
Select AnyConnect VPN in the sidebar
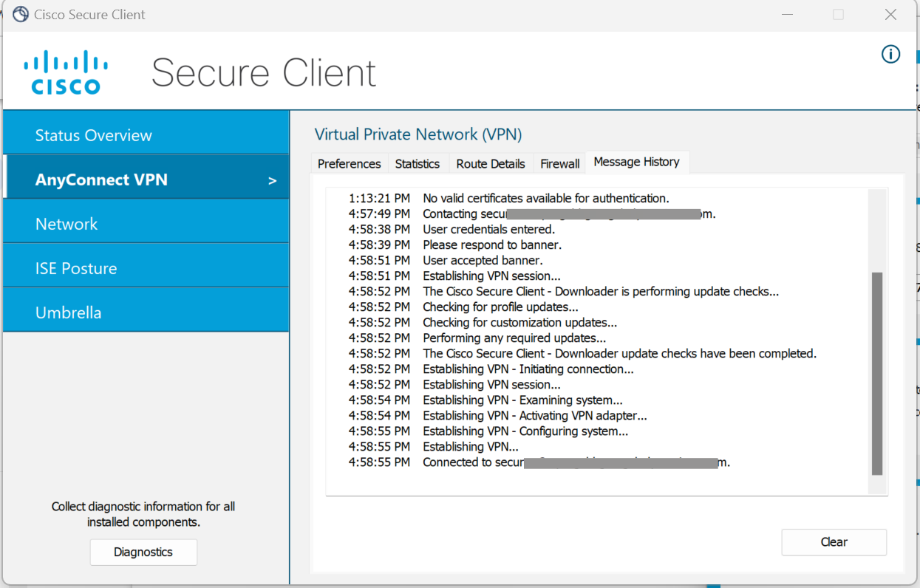[101, 180]
